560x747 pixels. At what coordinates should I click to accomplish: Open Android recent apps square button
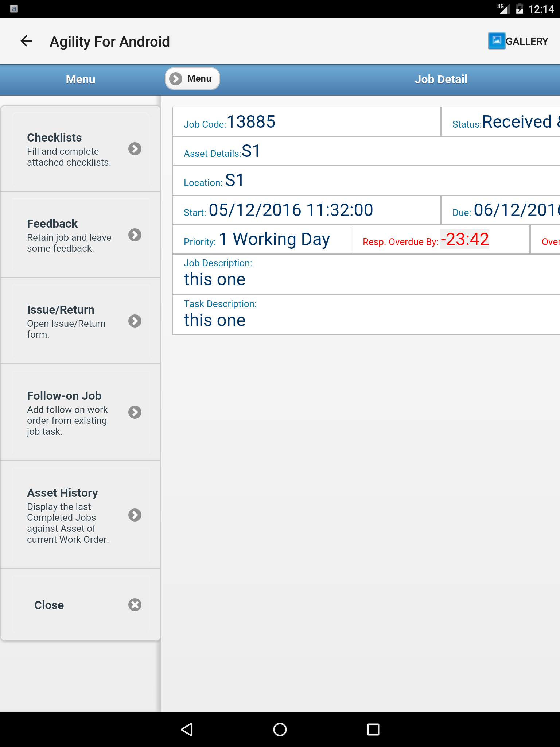(x=373, y=729)
